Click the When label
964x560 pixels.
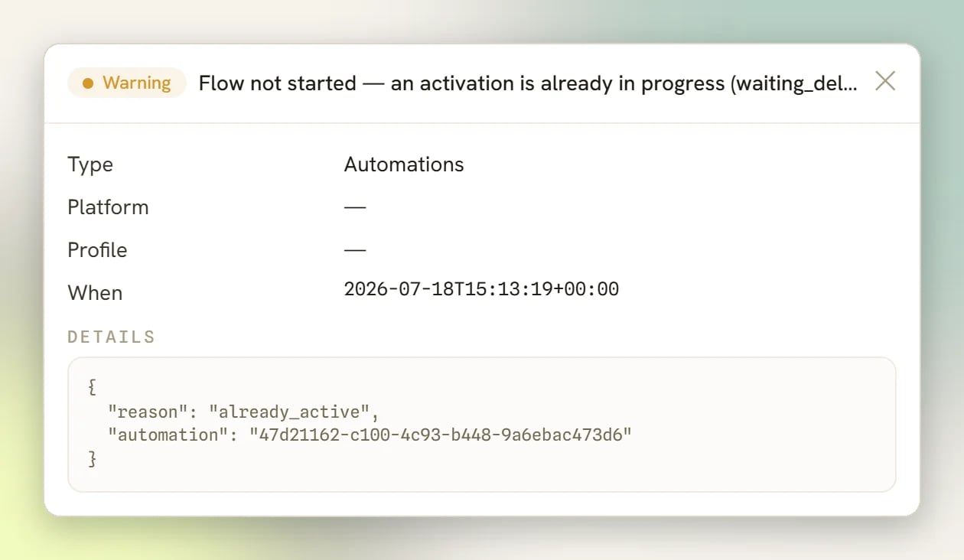[x=95, y=293]
